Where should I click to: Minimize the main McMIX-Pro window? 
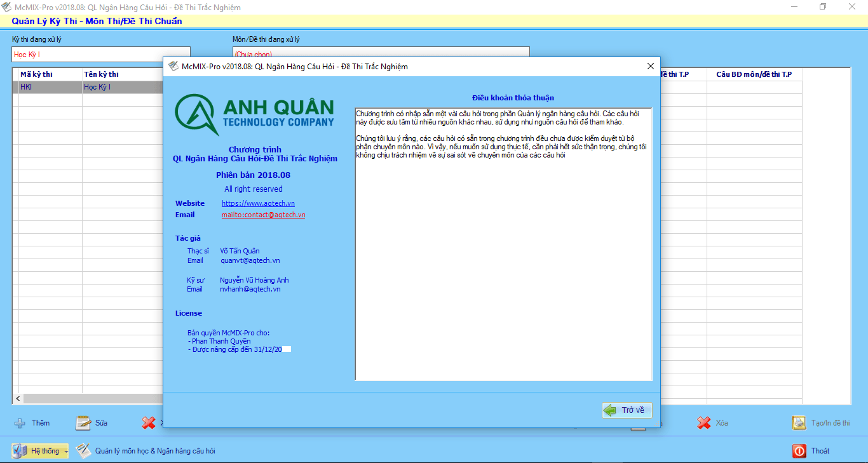(x=794, y=7)
